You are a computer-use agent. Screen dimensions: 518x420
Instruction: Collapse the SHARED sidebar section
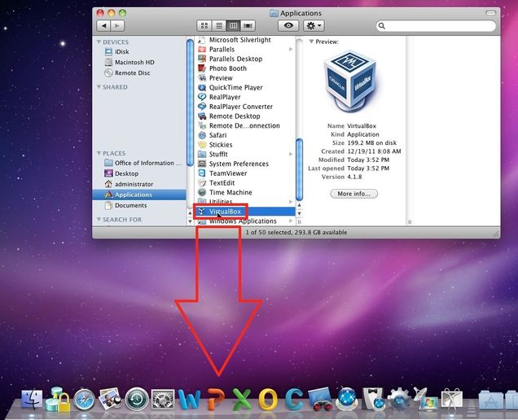[99, 87]
